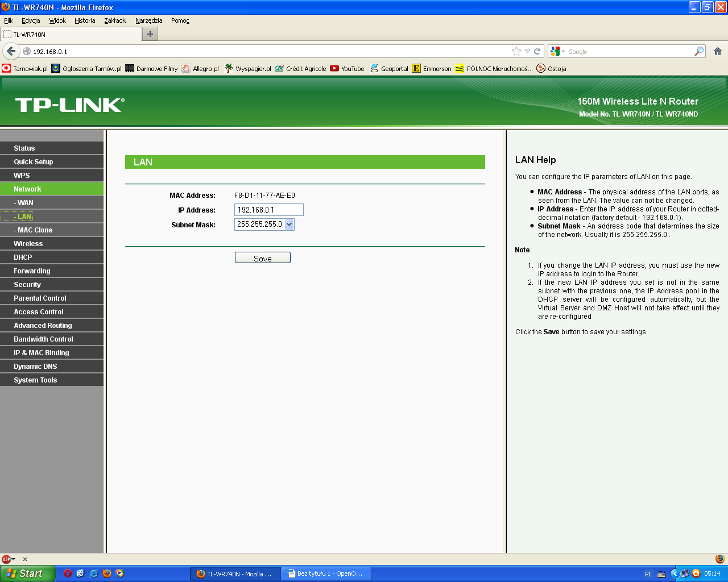The height and width of the screenshot is (582, 728).
Task: Click the search magnifier icon
Action: click(x=699, y=51)
